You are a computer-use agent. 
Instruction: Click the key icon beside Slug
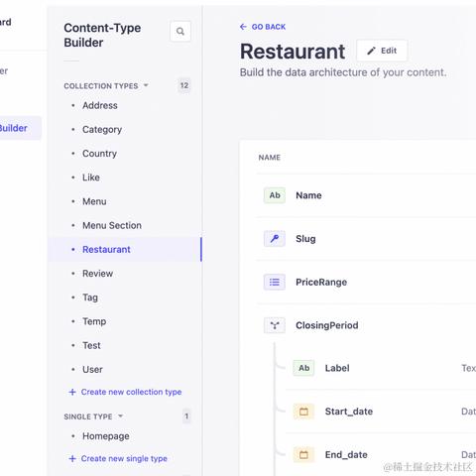tap(275, 239)
